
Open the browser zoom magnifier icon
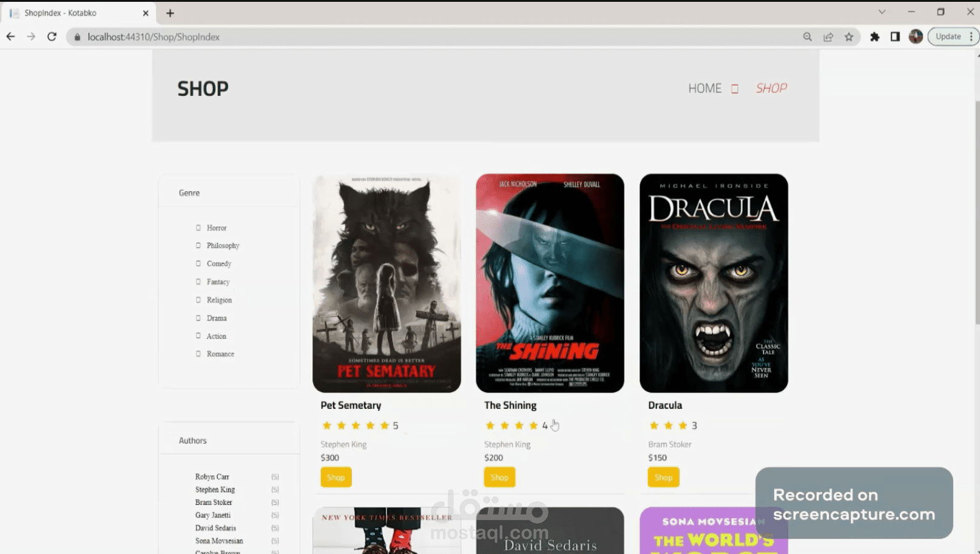click(x=807, y=36)
